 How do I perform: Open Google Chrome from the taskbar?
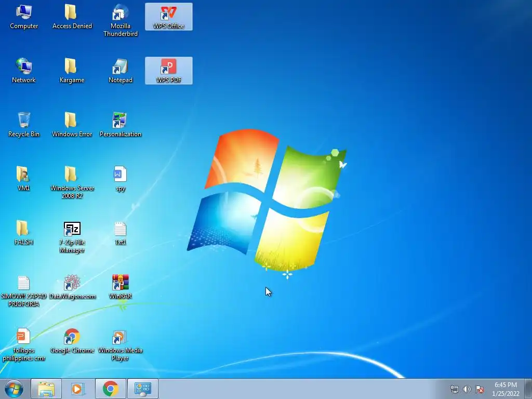(x=110, y=389)
